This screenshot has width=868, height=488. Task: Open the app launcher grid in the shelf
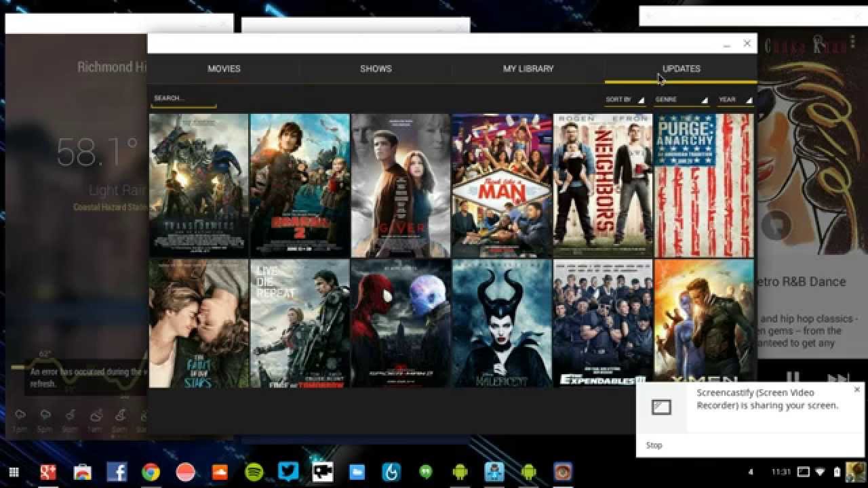tap(14, 472)
